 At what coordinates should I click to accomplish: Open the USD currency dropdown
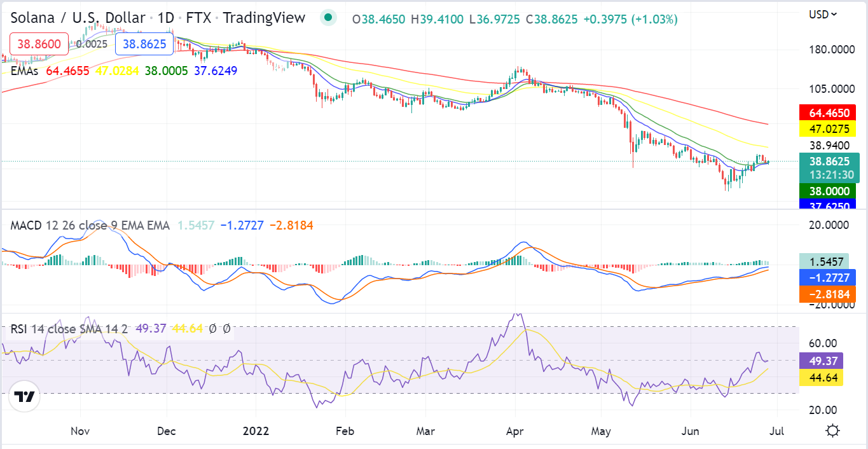823,13
